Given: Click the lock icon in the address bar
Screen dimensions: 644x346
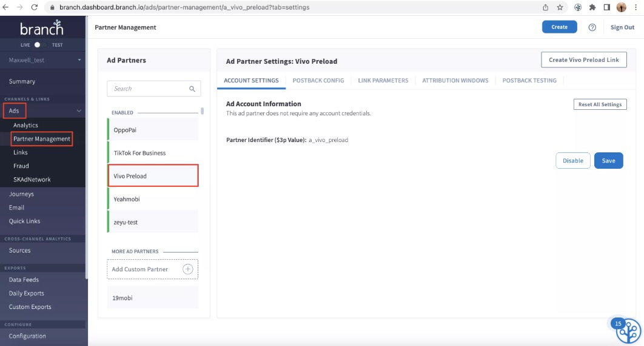Looking at the screenshot, I should click(52, 7).
